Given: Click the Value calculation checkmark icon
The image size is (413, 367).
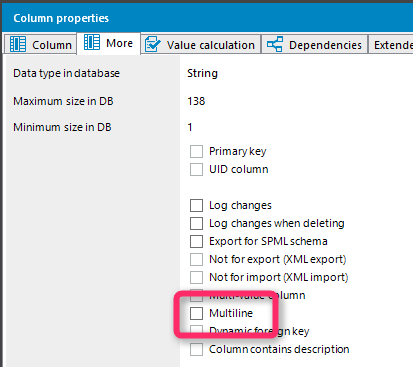Looking at the screenshot, I should (153, 44).
